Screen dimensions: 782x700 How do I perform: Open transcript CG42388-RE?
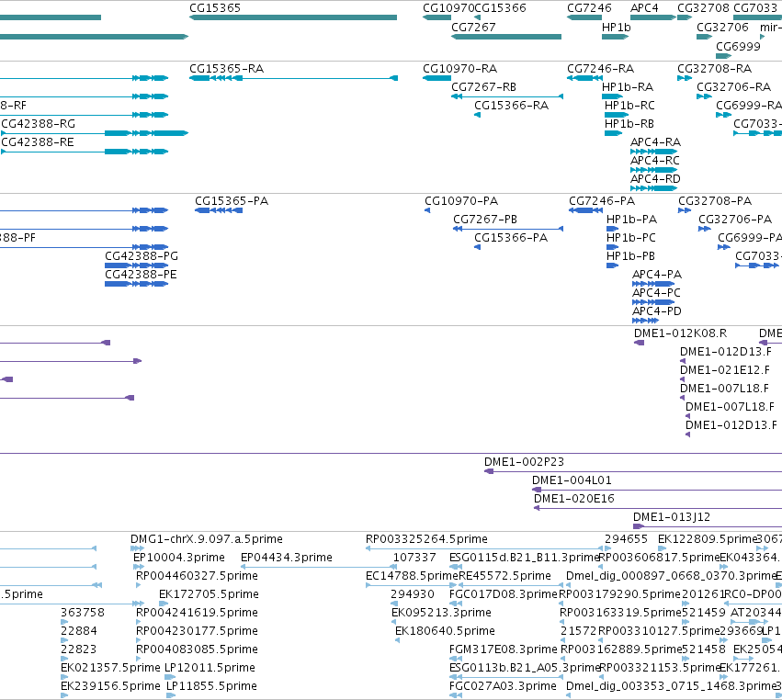point(38,142)
